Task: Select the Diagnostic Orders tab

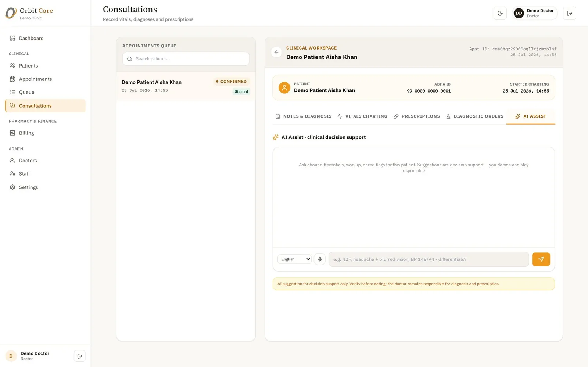Action: (475, 116)
